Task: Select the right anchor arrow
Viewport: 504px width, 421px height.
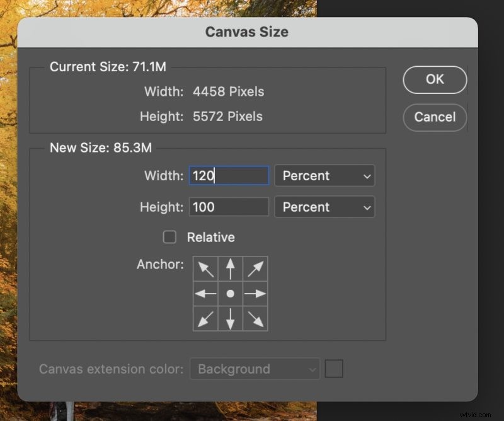Action: coord(255,293)
